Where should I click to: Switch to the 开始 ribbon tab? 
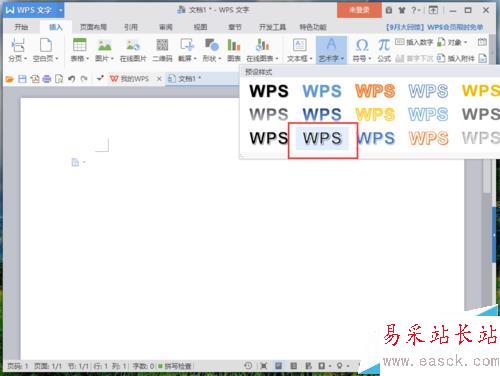click(21, 27)
